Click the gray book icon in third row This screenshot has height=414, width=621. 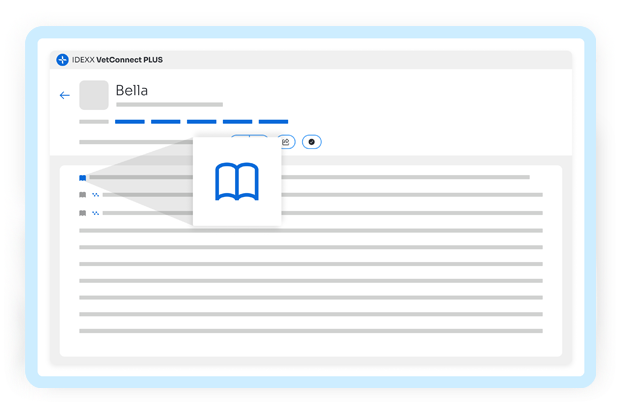pos(82,213)
